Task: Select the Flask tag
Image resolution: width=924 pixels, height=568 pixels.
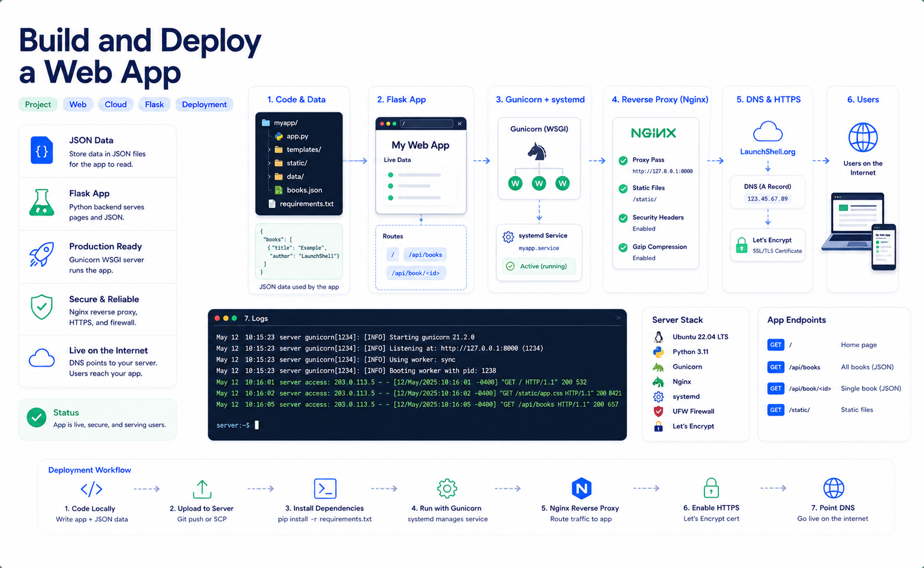Action: pyautogui.click(x=154, y=105)
